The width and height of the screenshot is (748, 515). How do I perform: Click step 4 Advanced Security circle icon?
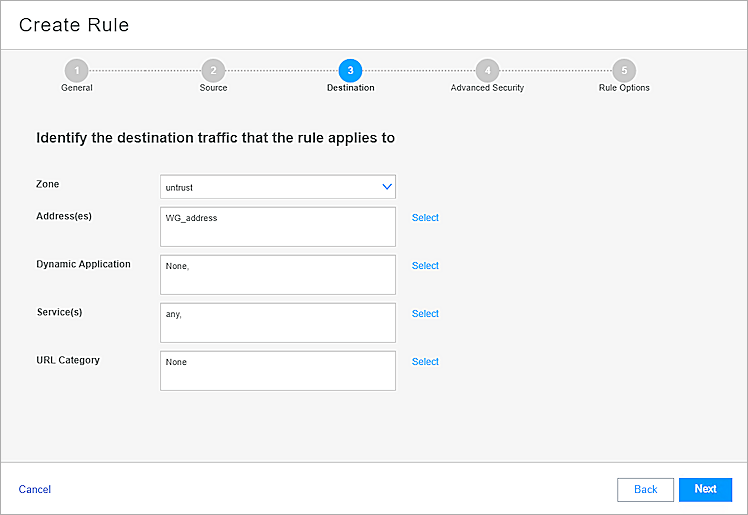pyautogui.click(x=487, y=70)
